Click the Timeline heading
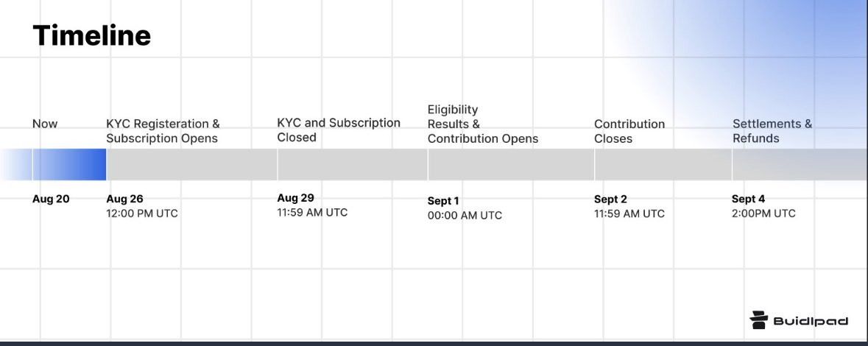The width and height of the screenshot is (868, 346). [x=91, y=35]
